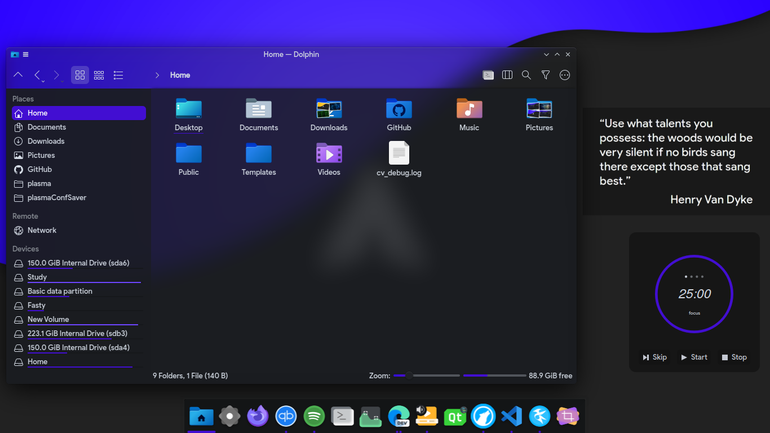Go up one directory with up arrow

(18, 75)
